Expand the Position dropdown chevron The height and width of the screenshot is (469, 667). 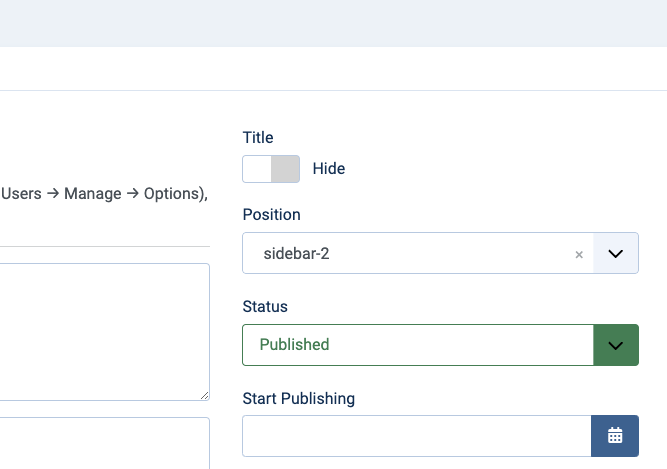pyautogui.click(x=616, y=254)
